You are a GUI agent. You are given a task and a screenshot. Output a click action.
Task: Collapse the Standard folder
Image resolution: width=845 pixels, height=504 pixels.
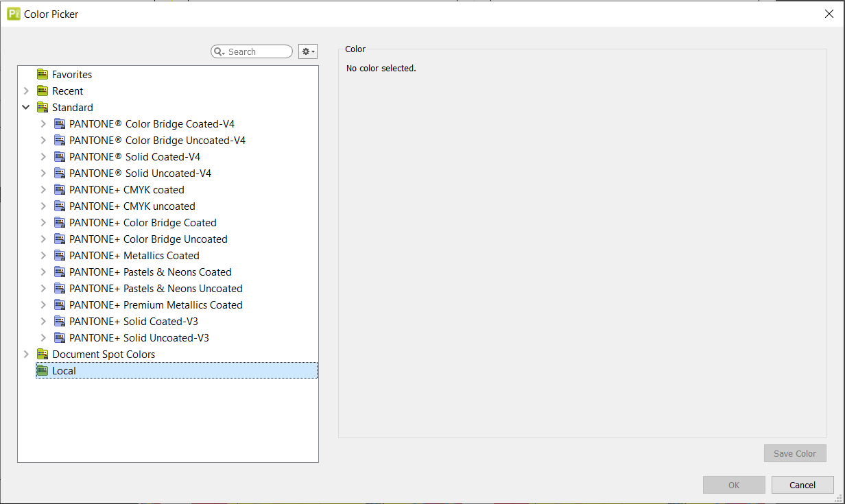[26, 108]
